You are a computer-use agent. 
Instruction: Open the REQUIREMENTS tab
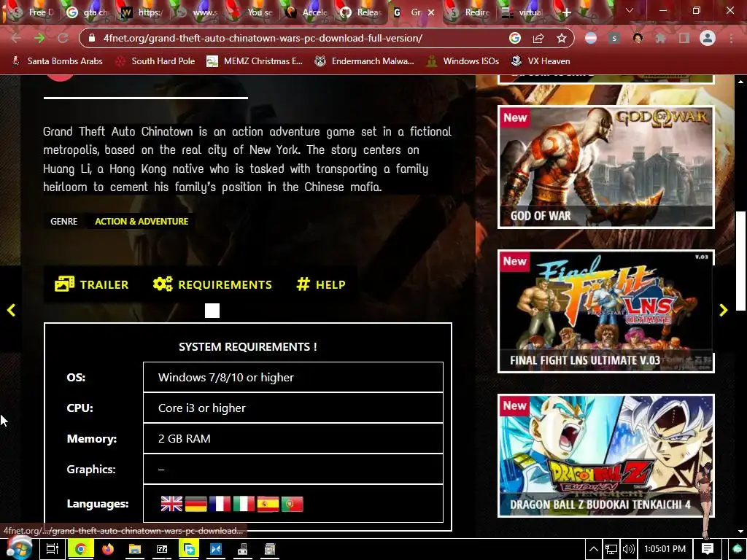coord(212,284)
